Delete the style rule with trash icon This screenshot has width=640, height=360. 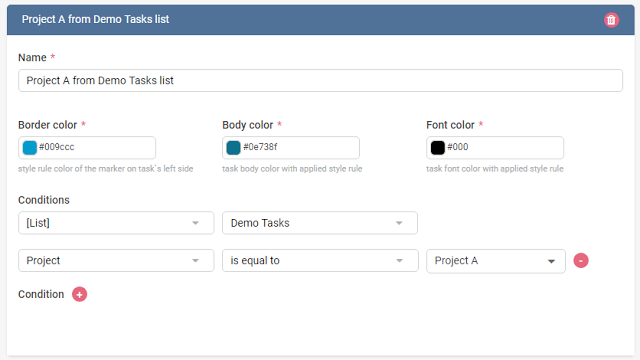[x=611, y=20]
